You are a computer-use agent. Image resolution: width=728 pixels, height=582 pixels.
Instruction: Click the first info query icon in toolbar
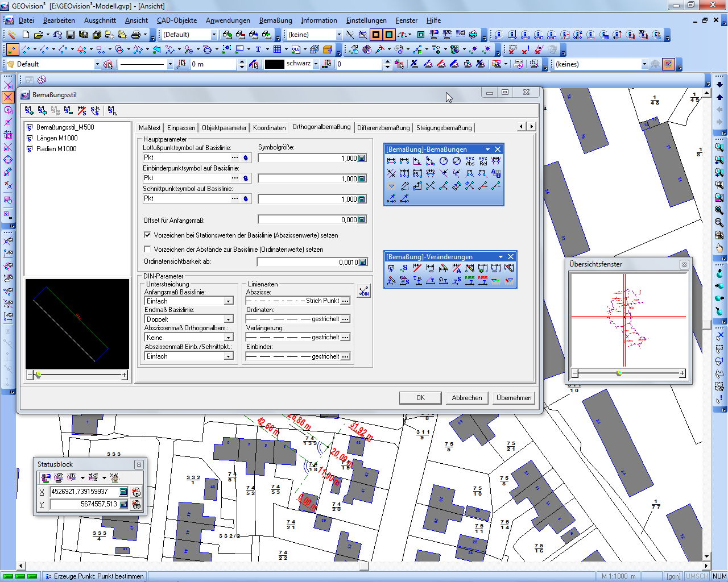tap(498, 35)
